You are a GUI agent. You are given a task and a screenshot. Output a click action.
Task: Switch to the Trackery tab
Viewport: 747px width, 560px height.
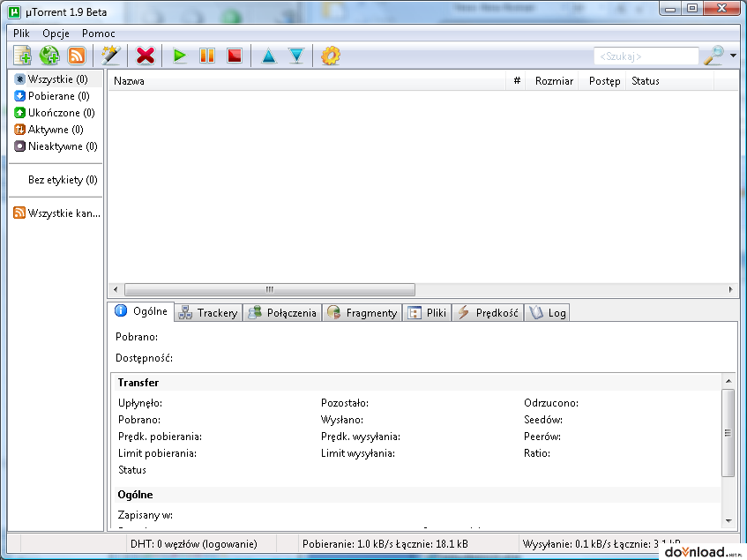click(208, 313)
